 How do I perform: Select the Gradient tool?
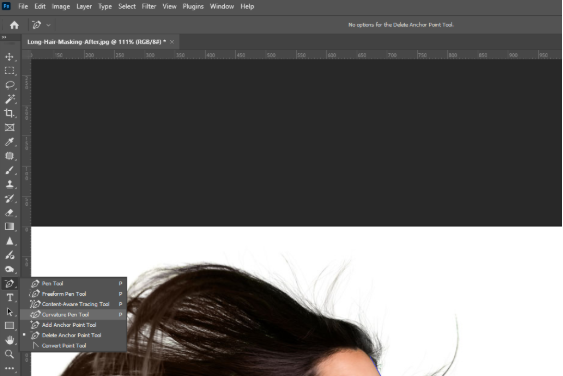tap(10, 227)
